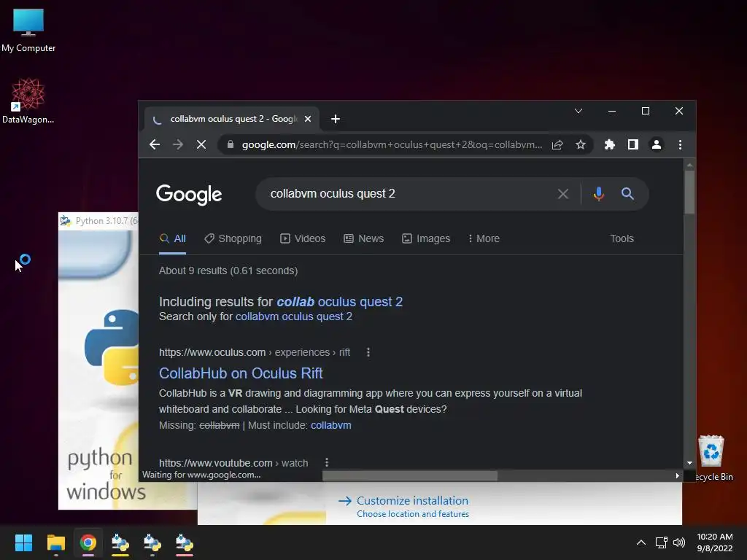This screenshot has width=747, height=560.
Task: Click the second Python installer taskbar icon
Action: point(152,542)
